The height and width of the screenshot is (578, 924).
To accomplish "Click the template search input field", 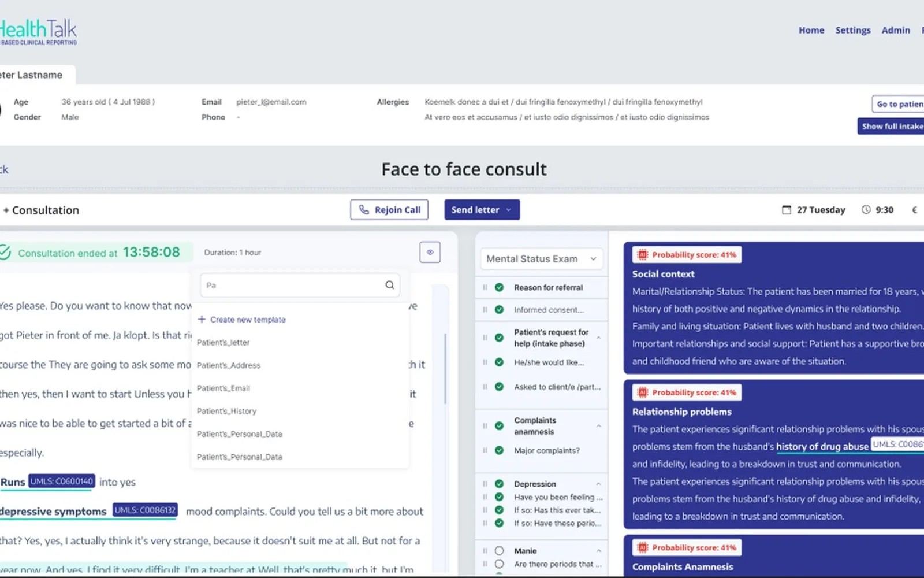I will tap(300, 285).
